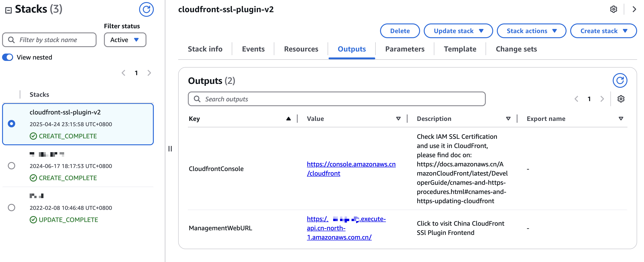644x262 pixels.
Task: Click in the Search outputs field
Action: click(337, 99)
